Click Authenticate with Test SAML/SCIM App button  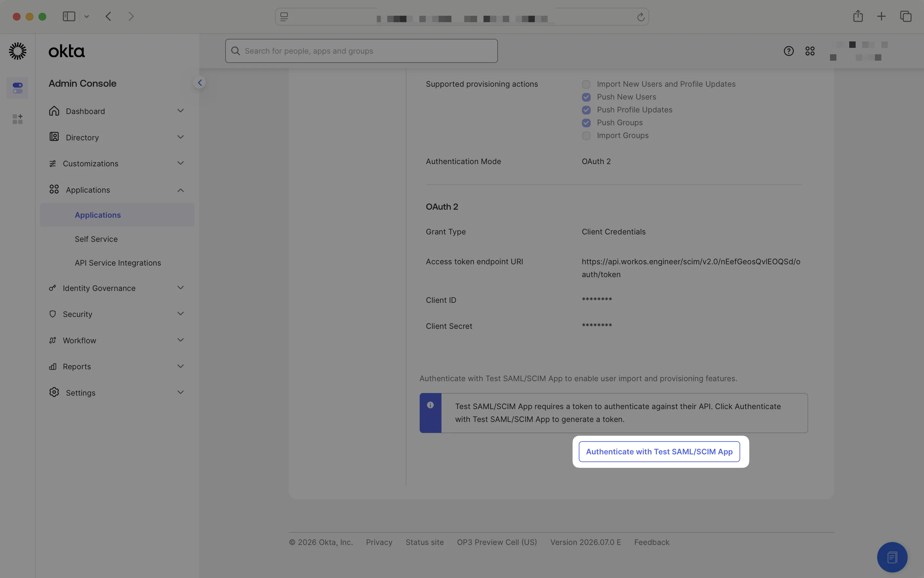pyautogui.click(x=659, y=451)
